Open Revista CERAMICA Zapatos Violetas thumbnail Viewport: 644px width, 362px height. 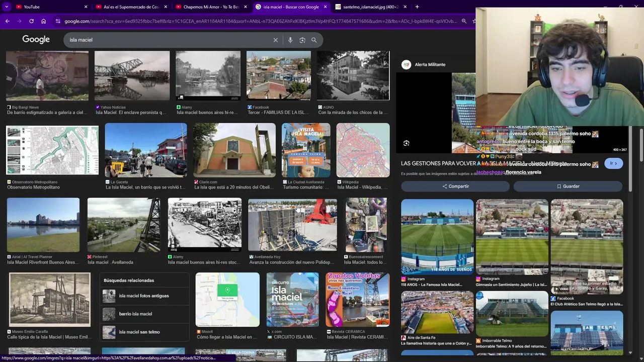(x=357, y=300)
